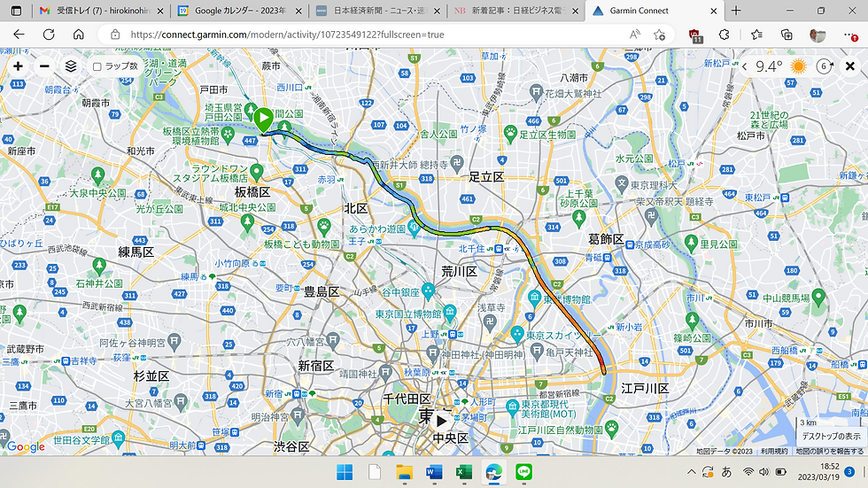This screenshot has width=868, height=488.
Task: Refresh the Garmin Connect page
Action: point(49,35)
